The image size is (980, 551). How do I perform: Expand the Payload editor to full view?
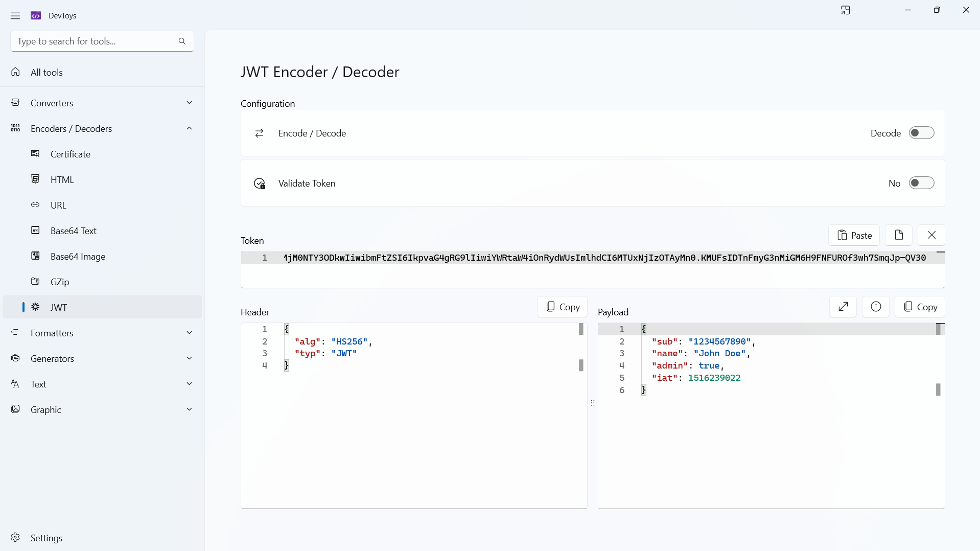coord(843,307)
